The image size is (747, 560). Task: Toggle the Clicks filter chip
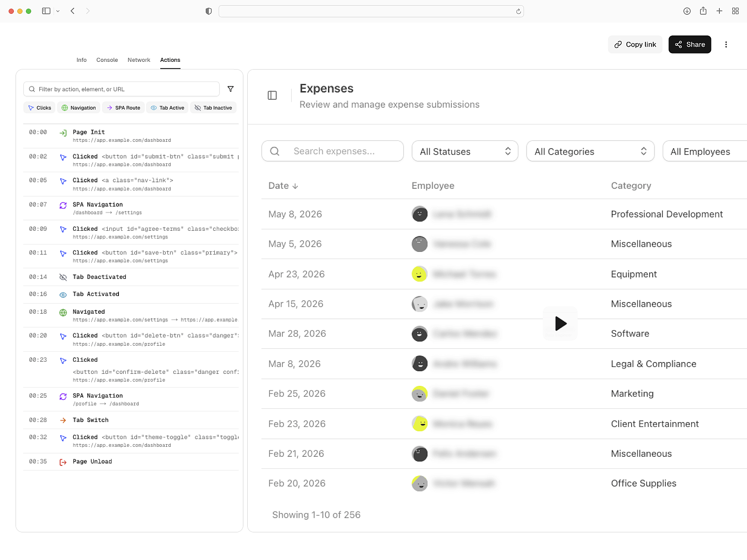click(x=39, y=108)
